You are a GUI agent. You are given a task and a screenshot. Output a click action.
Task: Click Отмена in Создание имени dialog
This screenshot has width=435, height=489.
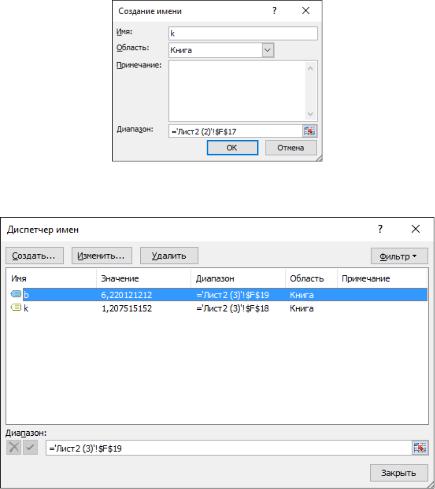click(291, 148)
